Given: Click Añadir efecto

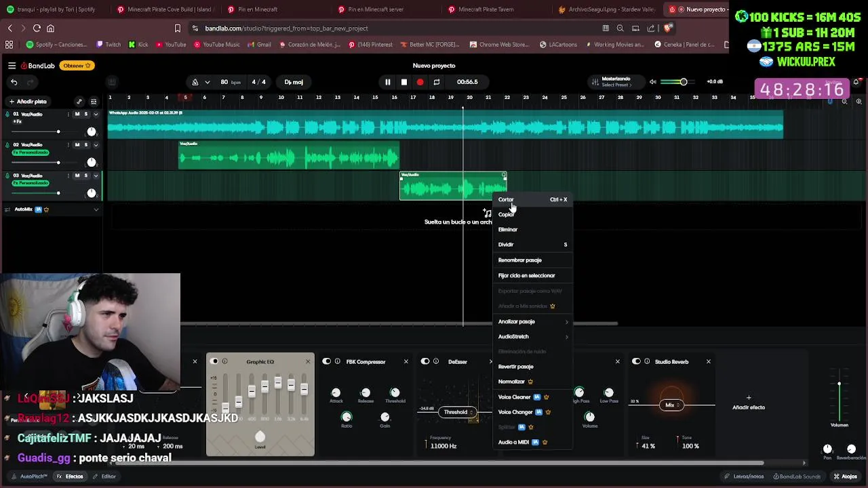Looking at the screenshot, I should [x=749, y=403].
